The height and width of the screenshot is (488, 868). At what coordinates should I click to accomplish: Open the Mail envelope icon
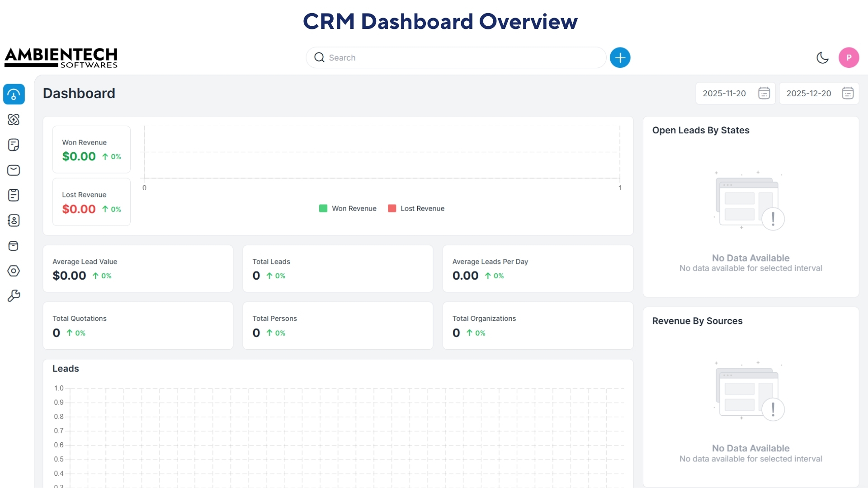click(14, 170)
